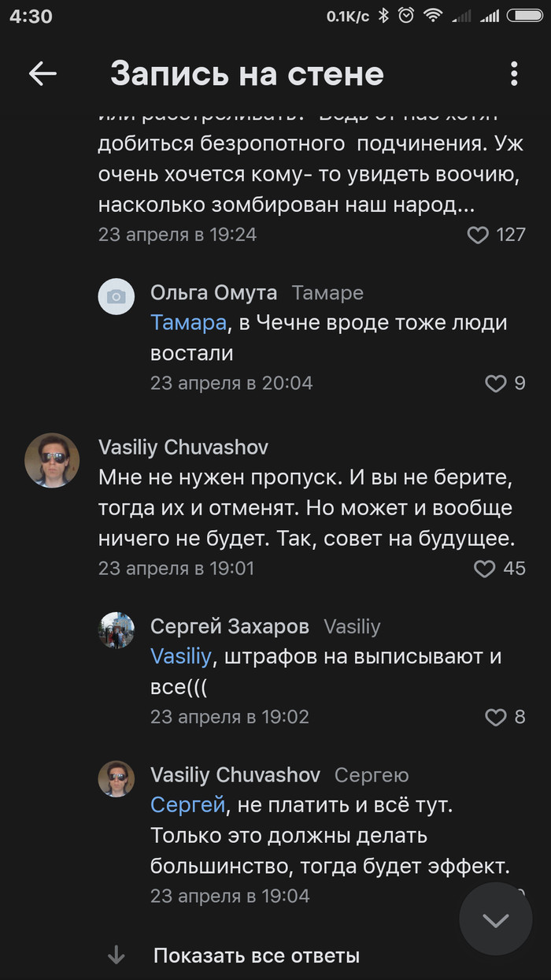Tap the floating scroll-down chevron button
Image resolution: width=551 pixels, height=980 pixels.
[x=495, y=919]
